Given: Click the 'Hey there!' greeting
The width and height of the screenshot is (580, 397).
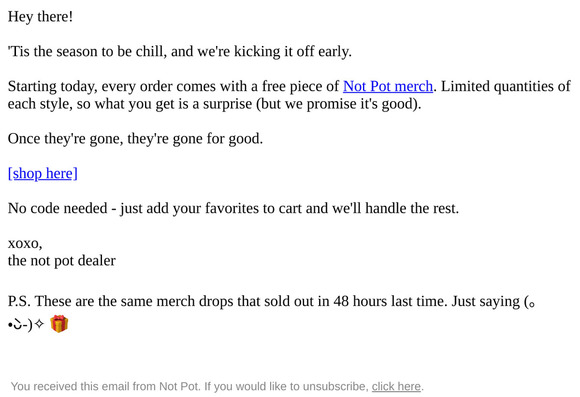Looking at the screenshot, I should [x=40, y=17].
